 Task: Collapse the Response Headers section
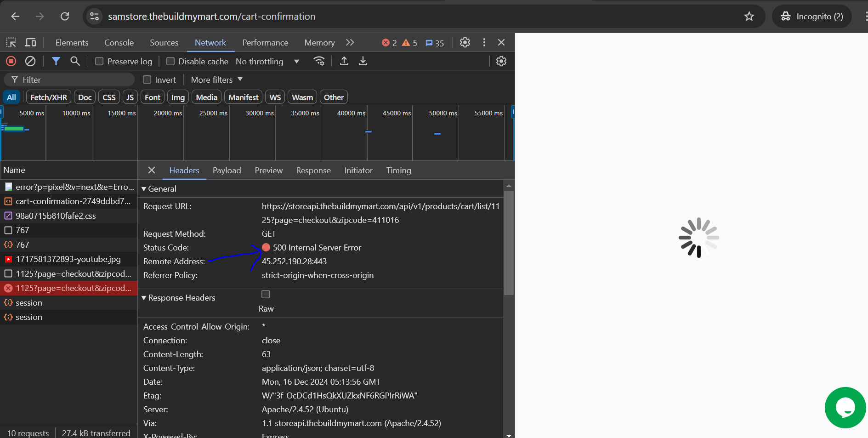tap(178, 298)
